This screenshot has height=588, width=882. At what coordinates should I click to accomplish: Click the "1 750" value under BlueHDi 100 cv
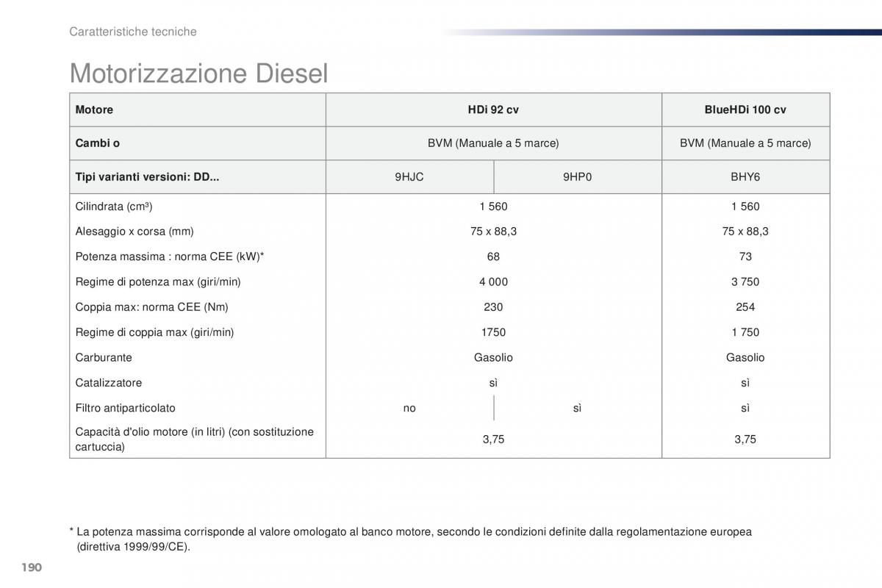click(x=745, y=332)
